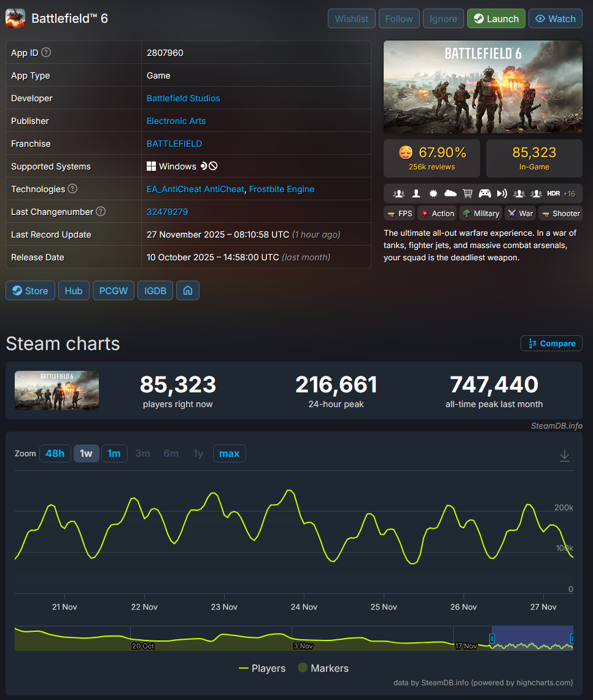
Task: Set chart zoom to 1m
Action: [114, 454]
